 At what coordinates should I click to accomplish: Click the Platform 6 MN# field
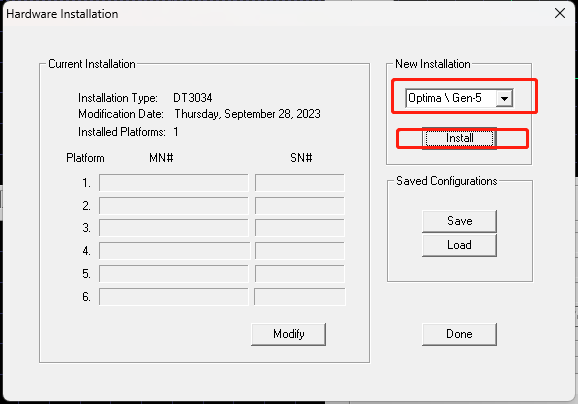(x=174, y=297)
